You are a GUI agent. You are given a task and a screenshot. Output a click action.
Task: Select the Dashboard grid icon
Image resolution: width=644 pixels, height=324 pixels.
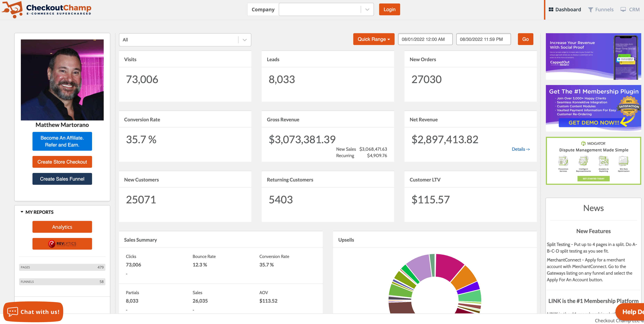point(551,9)
